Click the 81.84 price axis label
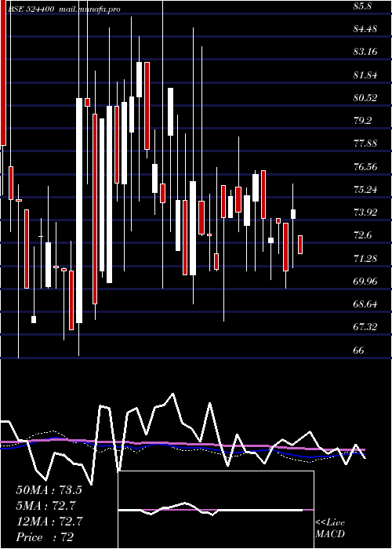The image size is (392, 549). coord(365,75)
